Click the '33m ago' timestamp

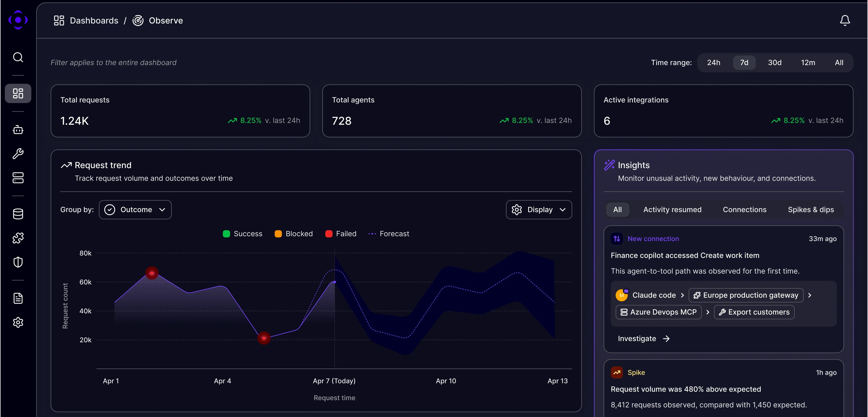823,238
